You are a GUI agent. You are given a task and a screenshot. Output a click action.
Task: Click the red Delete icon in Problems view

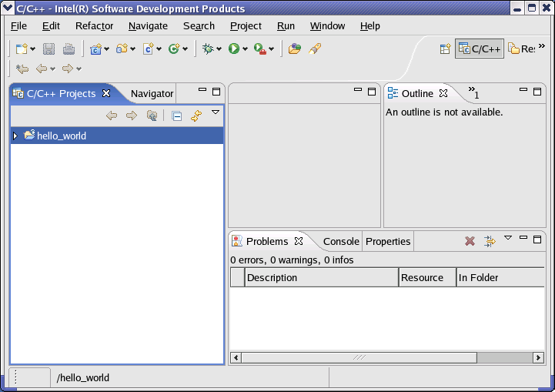click(470, 241)
